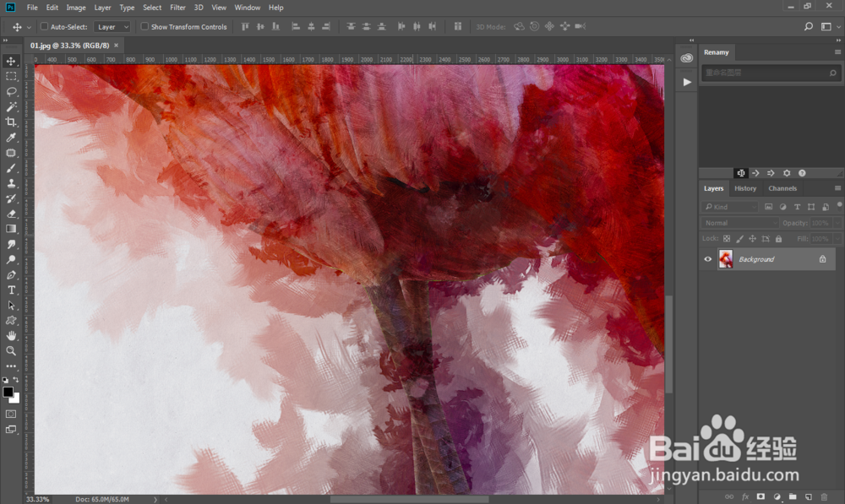
Task: Toggle Quick Mask mode
Action: (x=11, y=414)
